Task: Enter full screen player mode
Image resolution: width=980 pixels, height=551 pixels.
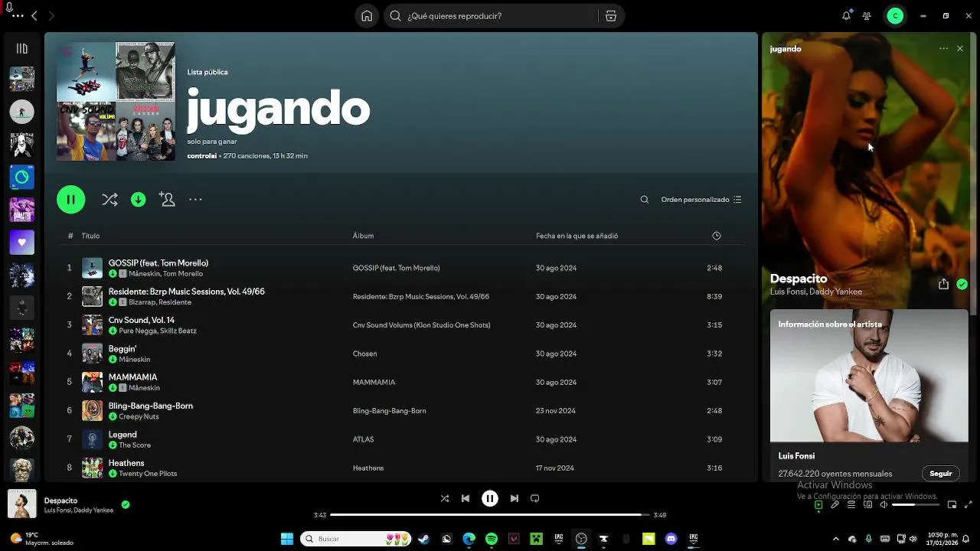Action: point(968,505)
